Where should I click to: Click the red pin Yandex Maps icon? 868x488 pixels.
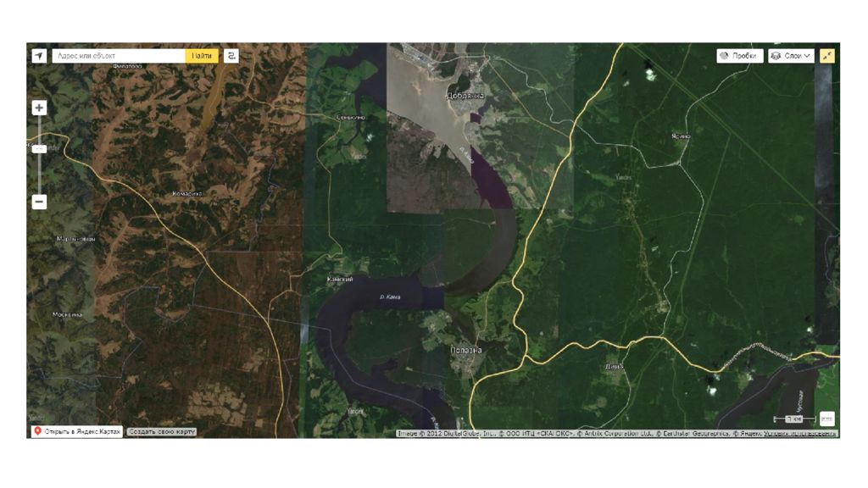pyautogui.click(x=37, y=431)
